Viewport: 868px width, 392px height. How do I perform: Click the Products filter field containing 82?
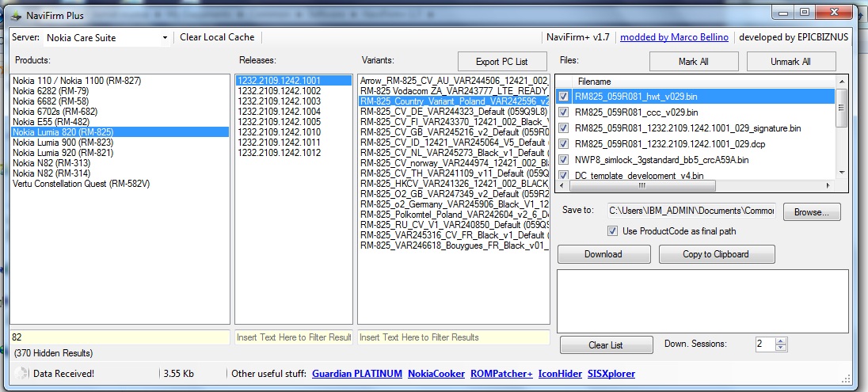[x=120, y=337]
